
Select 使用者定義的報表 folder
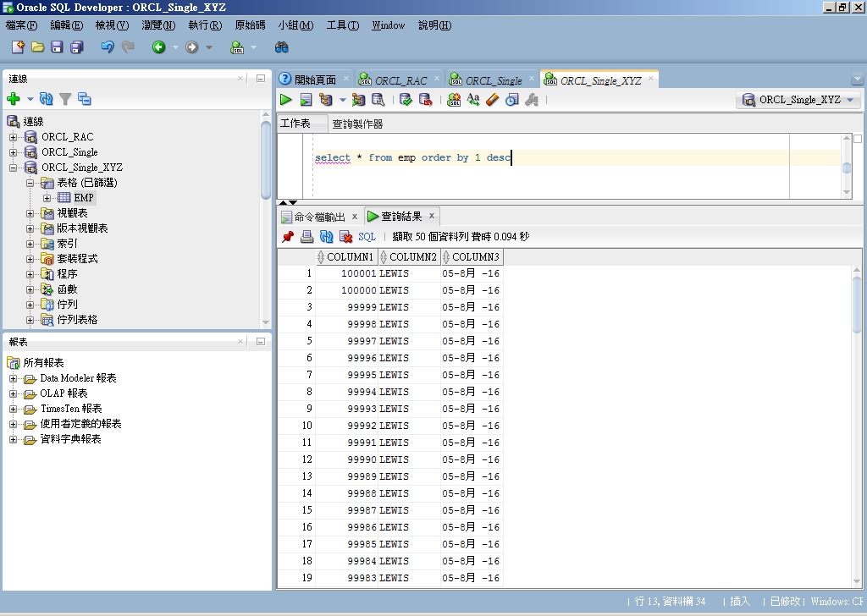[x=80, y=424]
